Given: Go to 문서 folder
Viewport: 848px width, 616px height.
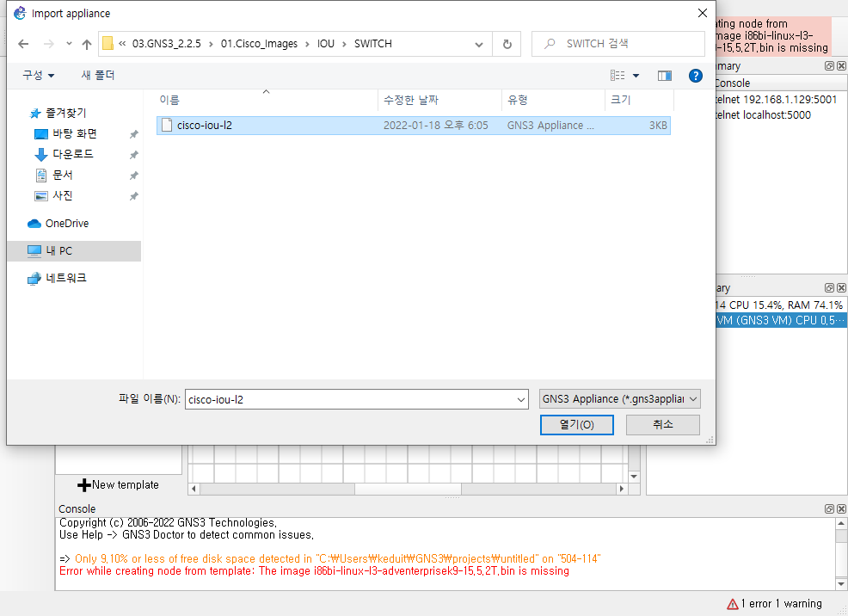Looking at the screenshot, I should pyautogui.click(x=62, y=176).
